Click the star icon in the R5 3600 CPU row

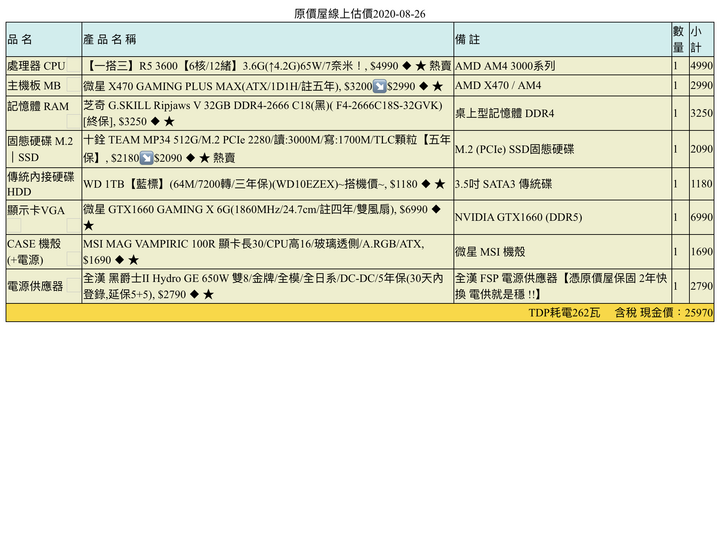coord(421,66)
